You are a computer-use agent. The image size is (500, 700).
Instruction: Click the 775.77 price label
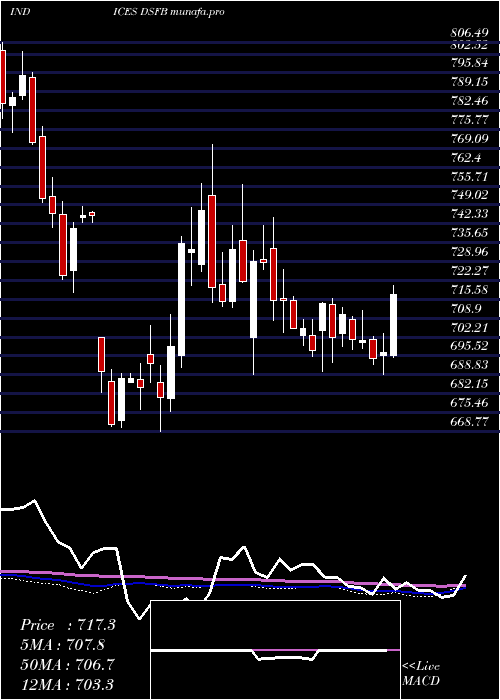pos(469,120)
